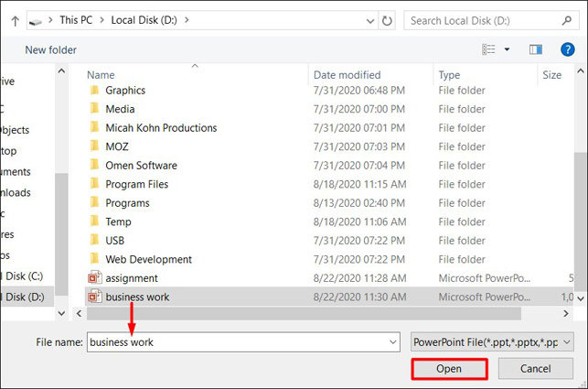Click This PC in breadcrumb path
588x389 pixels.
81,20
